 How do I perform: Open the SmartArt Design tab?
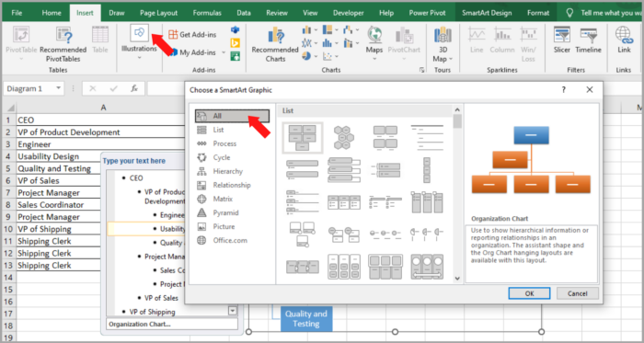pos(487,13)
